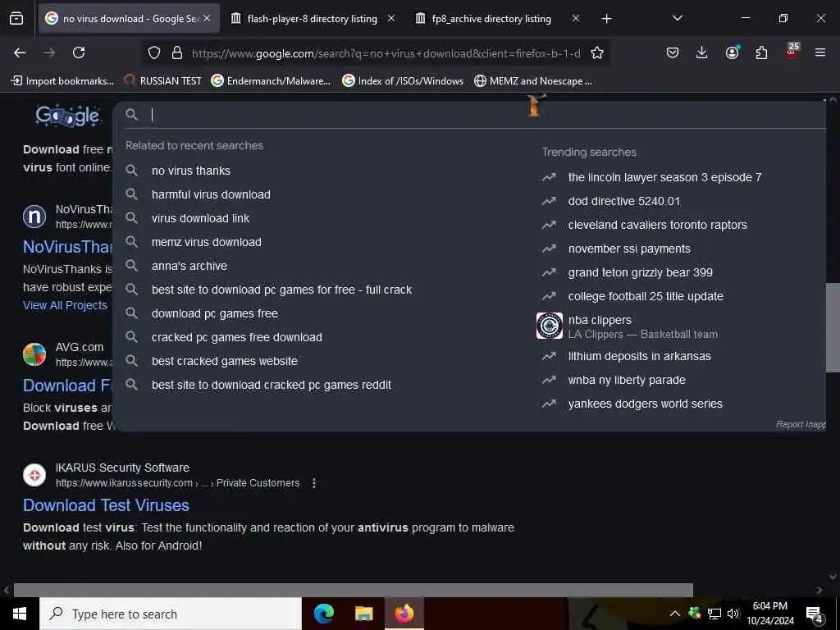This screenshot has height=630, width=840.
Task: Open Firefox account menu
Action: click(x=732, y=52)
